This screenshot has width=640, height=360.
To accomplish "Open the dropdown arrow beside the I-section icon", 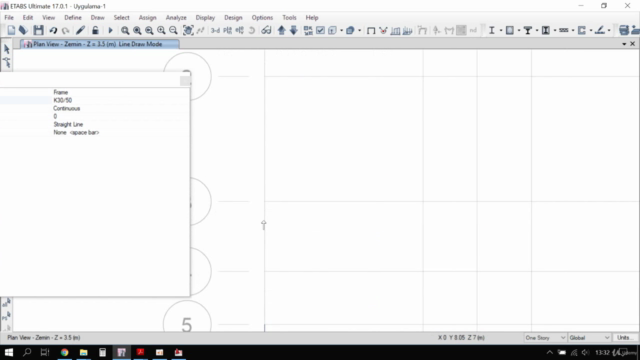I will tap(501, 31).
